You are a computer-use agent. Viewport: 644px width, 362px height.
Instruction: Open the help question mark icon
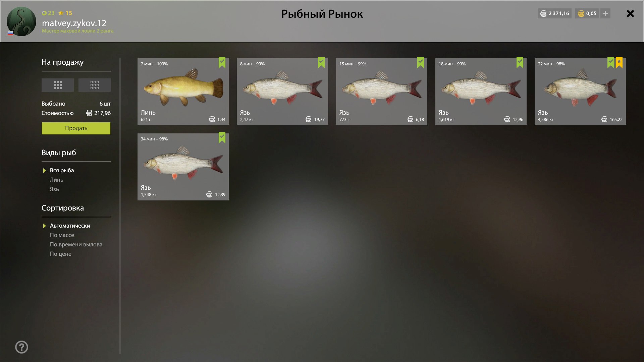click(x=21, y=347)
